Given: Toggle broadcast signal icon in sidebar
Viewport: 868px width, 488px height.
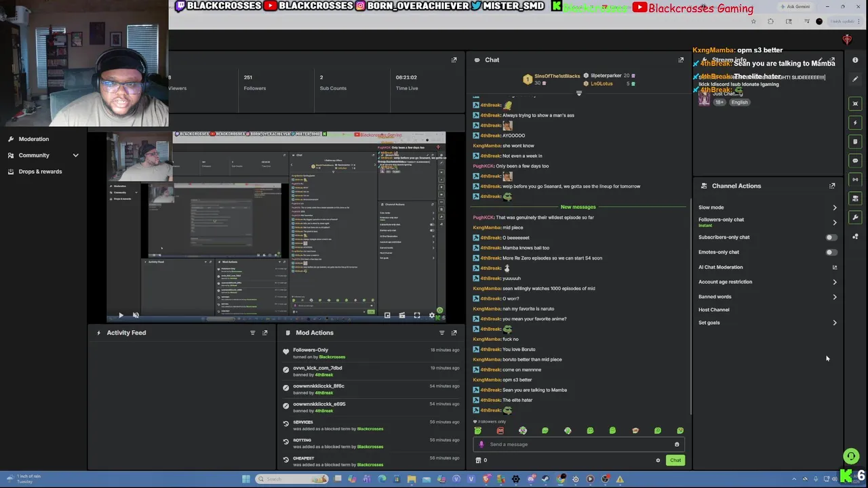Looking at the screenshot, I should pyautogui.click(x=855, y=180).
